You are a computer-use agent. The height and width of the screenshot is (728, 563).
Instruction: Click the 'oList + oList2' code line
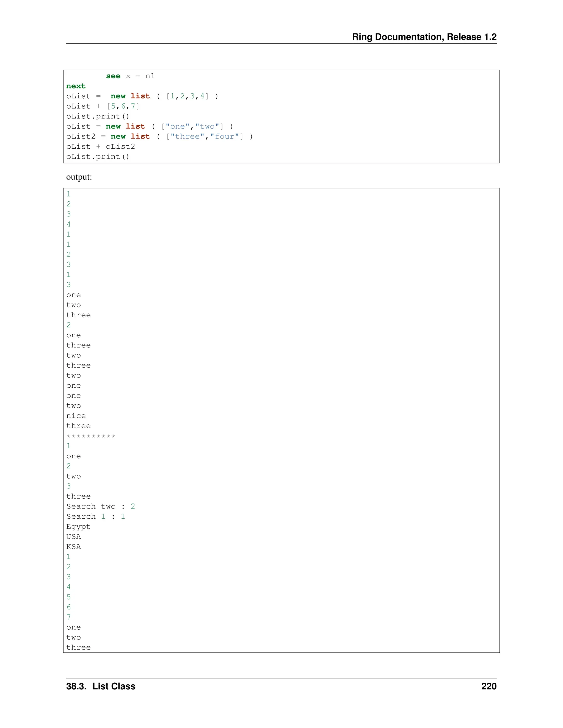coord(100,147)
